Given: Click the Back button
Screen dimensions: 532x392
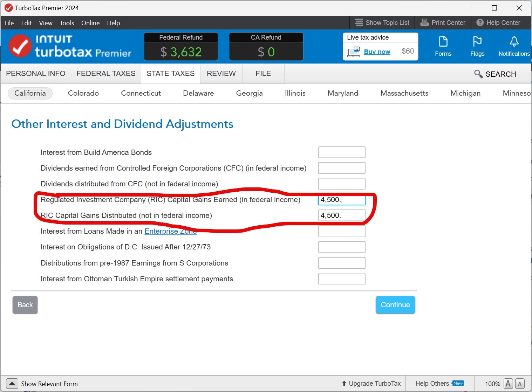Looking at the screenshot, I should coord(25,305).
